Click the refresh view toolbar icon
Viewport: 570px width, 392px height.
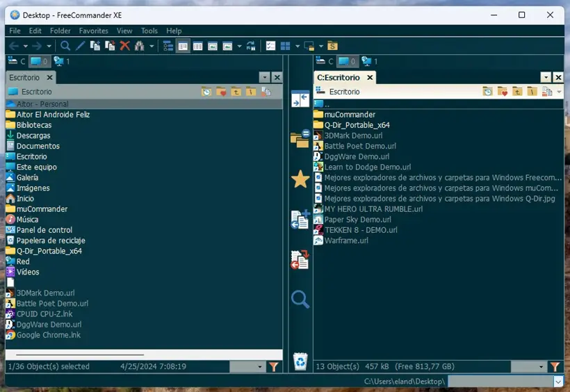(x=251, y=46)
